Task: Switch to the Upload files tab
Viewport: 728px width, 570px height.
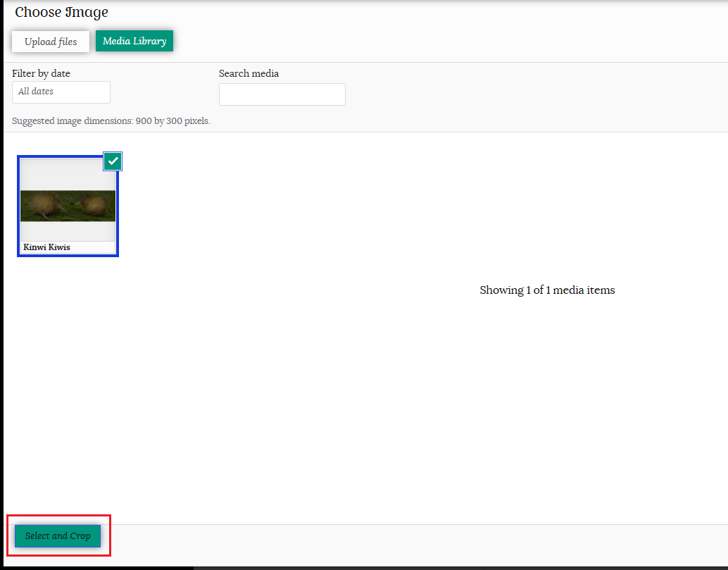Action: (x=51, y=42)
